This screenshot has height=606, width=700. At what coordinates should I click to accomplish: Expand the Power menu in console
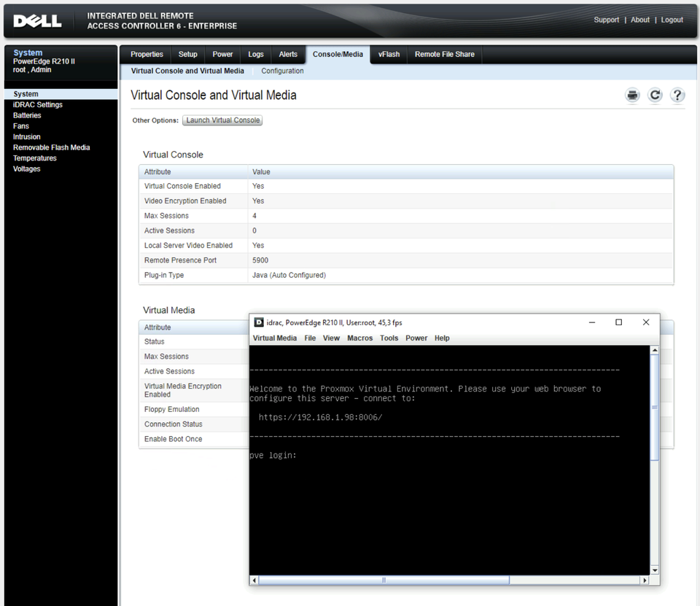[x=416, y=338]
